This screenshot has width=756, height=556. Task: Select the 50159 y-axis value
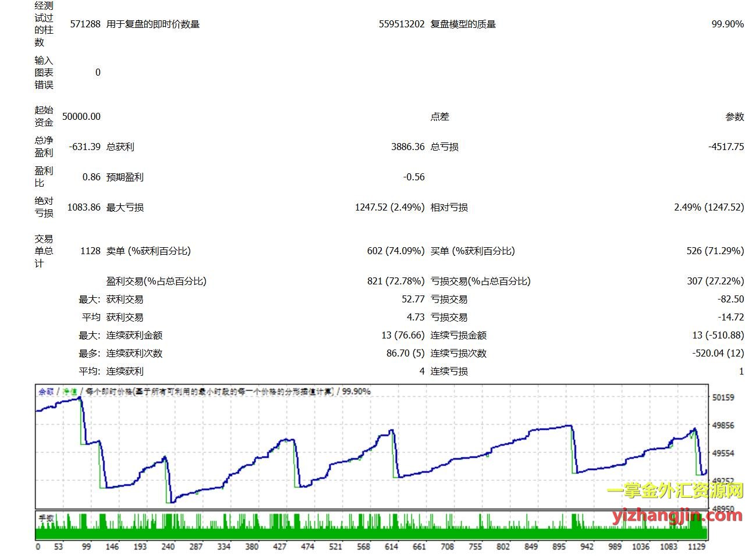723,398
